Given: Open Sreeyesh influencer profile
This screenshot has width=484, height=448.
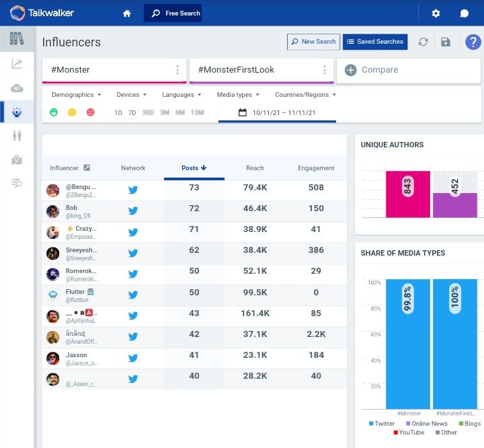Looking at the screenshot, I should (x=81, y=254).
